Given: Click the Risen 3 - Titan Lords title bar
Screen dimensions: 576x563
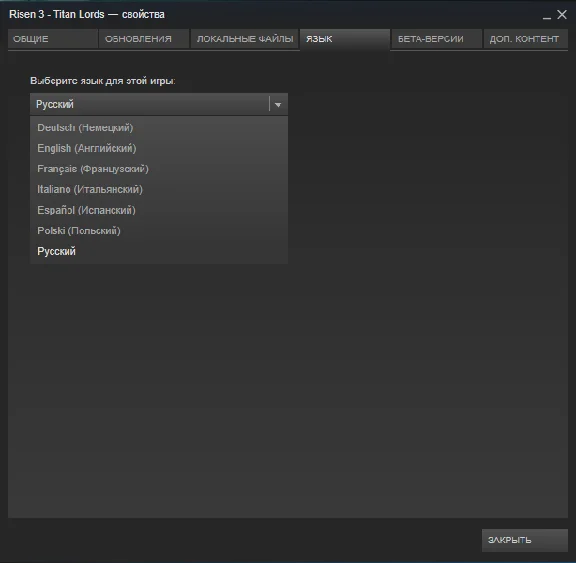Looking at the screenshot, I should click(87, 14).
